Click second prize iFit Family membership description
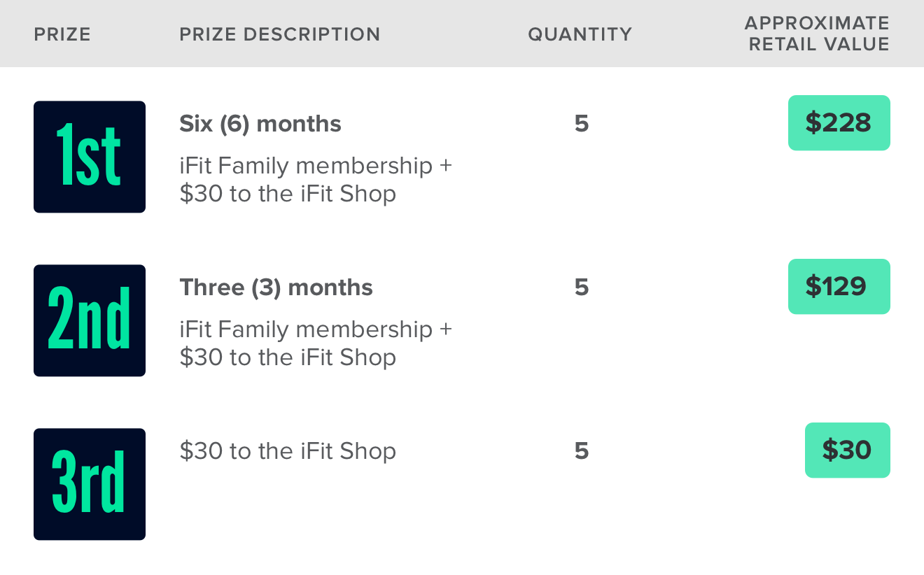This screenshot has width=924, height=575. click(x=315, y=343)
